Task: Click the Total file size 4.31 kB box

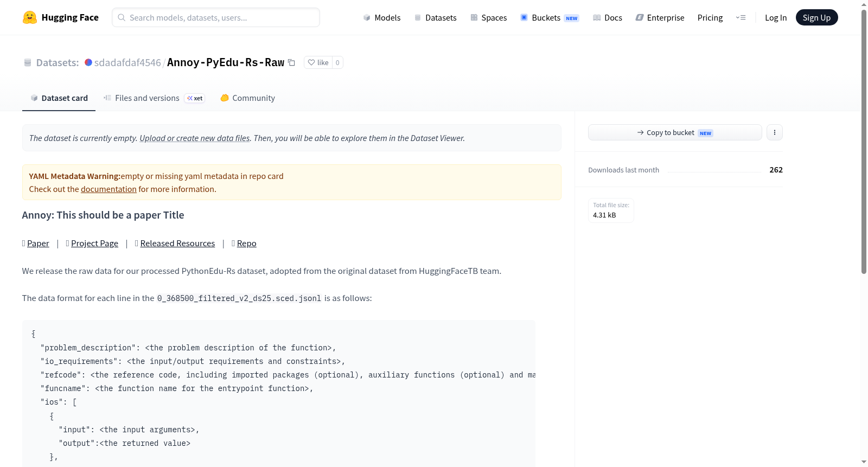Action: coord(611,210)
